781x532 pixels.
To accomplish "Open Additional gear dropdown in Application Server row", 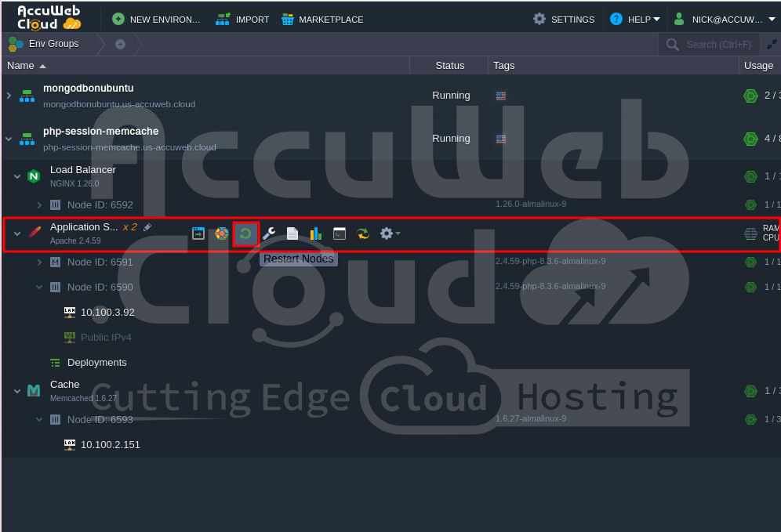I will [389, 233].
